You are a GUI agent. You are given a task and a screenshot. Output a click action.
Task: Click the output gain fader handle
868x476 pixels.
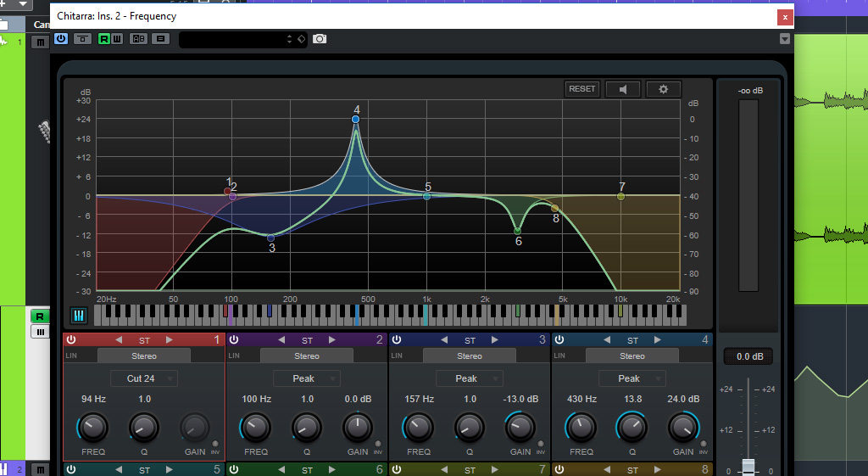(748, 467)
